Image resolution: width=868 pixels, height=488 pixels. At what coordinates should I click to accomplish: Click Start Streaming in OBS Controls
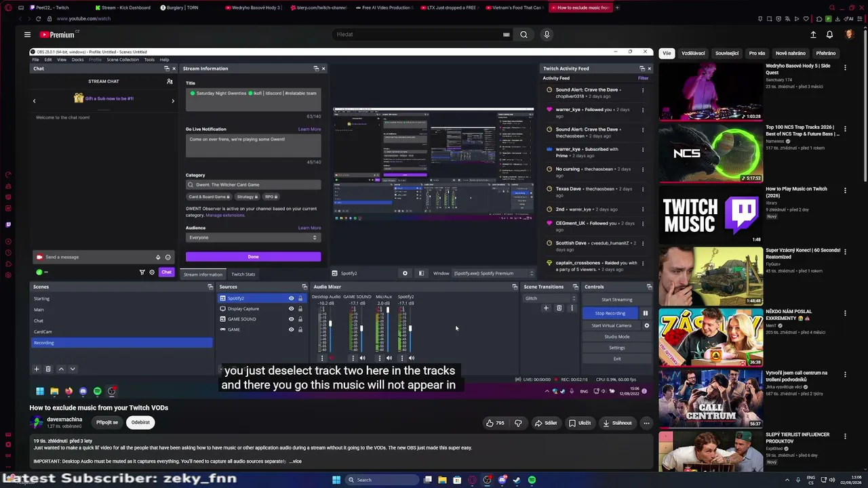pos(616,300)
